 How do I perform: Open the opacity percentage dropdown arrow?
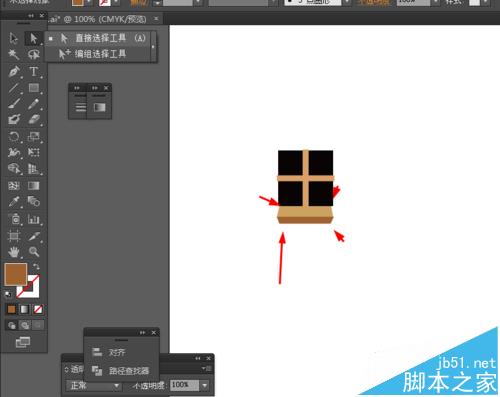(x=205, y=386)
